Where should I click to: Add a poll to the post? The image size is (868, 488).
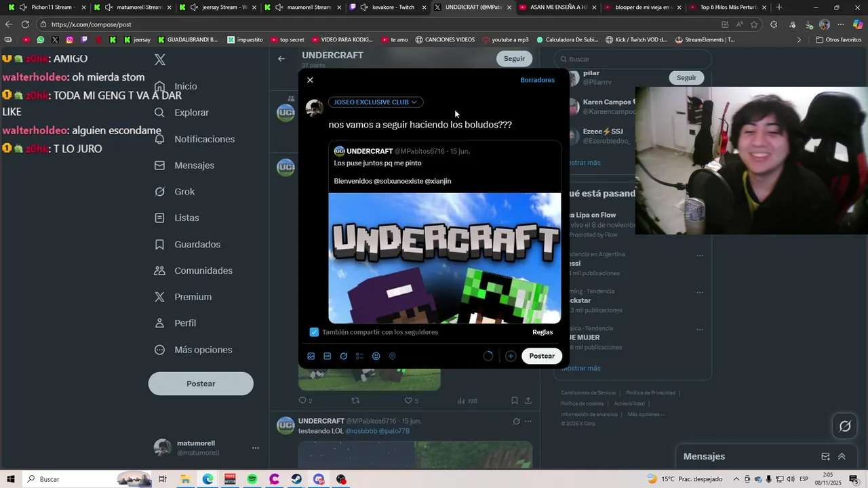coord(360,356)
